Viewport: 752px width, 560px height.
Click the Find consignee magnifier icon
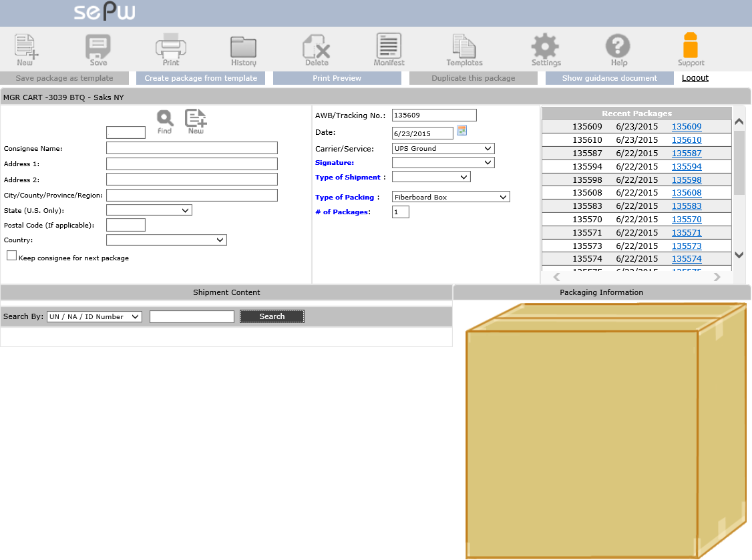point(164,121)
